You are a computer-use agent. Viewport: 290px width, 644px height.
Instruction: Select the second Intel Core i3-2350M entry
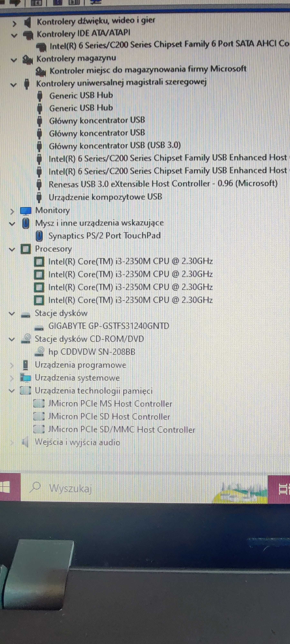pyautogui.click(x=130, y=274)
